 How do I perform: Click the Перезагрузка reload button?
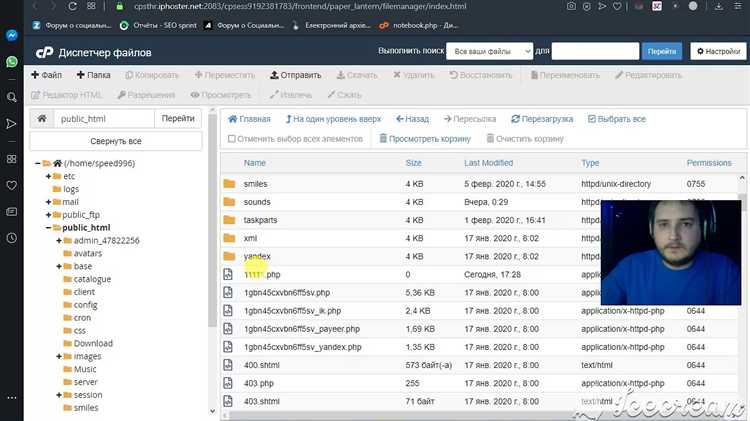tap(541, 119)
